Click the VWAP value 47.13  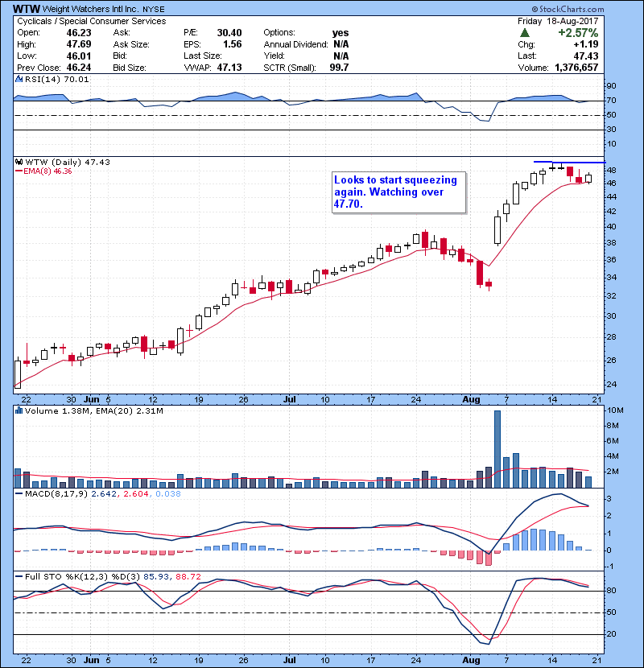click(x=229, y=68)
